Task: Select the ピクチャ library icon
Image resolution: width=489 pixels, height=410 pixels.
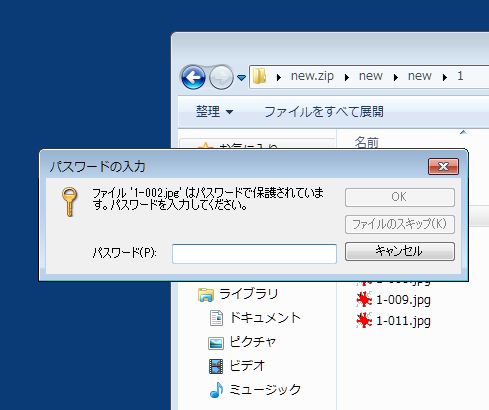Action: [x=216, y=343]
